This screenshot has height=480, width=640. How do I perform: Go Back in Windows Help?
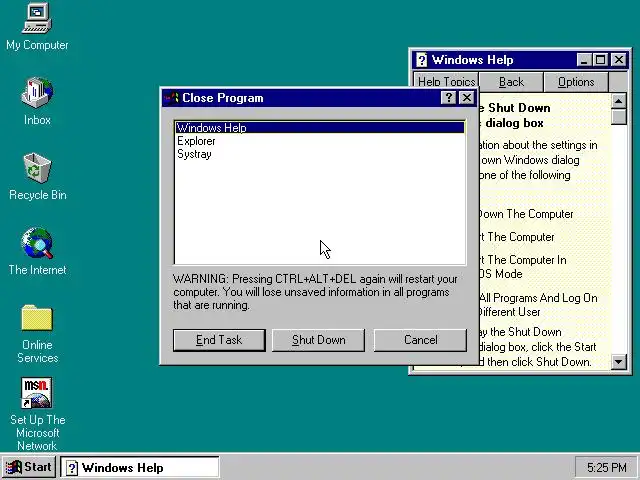(511, 82)
